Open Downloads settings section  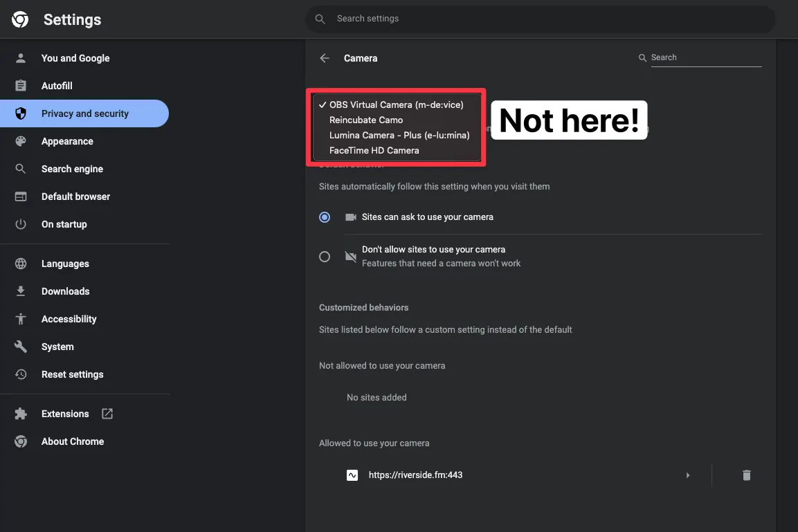(84, 291)
